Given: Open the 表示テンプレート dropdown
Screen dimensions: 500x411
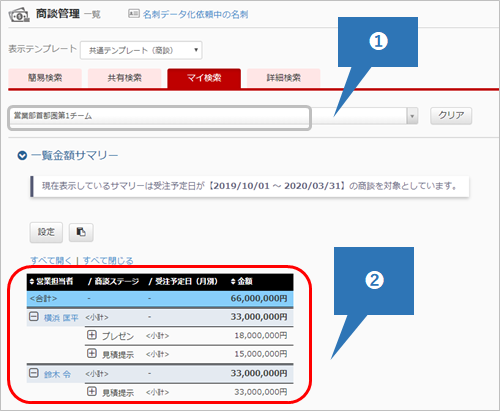Looking at the screenshot, I should pos(141,50).
